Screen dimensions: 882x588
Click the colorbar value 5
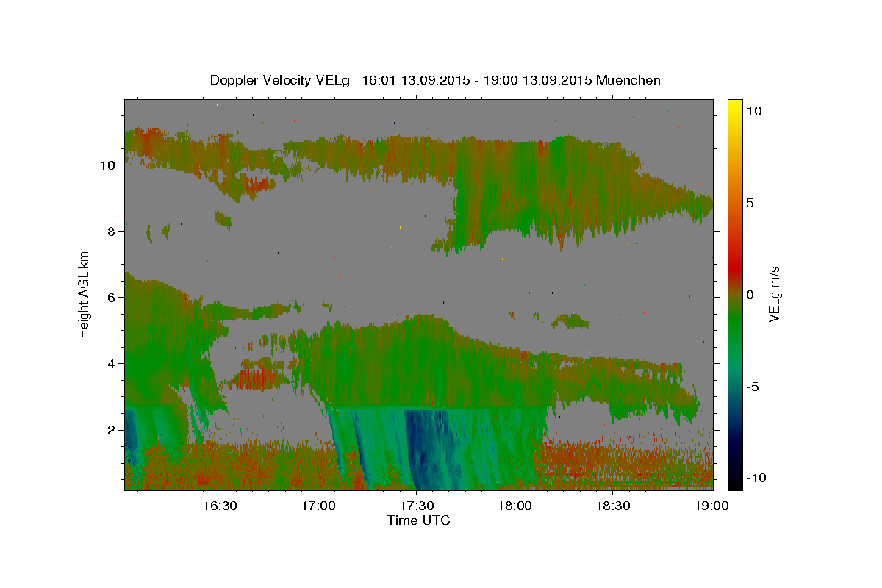pos(750,203)
